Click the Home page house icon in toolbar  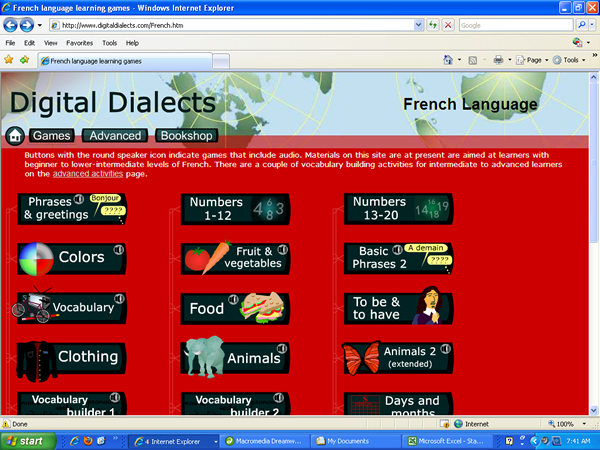point(448,60)
